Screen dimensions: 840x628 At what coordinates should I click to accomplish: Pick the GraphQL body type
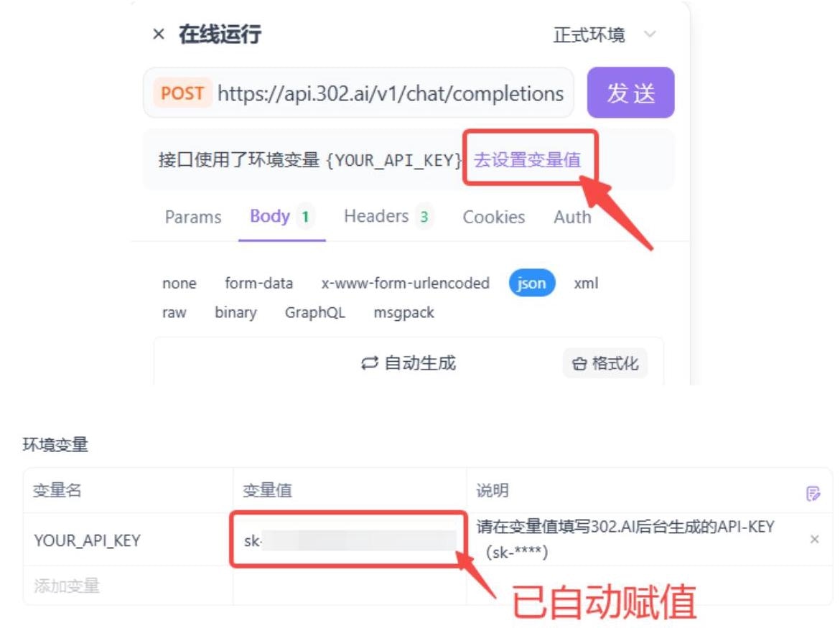(x=315, y=312)
